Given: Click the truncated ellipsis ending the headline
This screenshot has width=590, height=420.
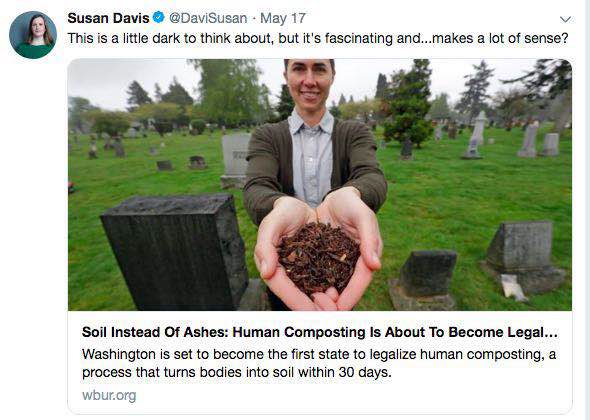Looking at the screenshot, I should point(550,333).
